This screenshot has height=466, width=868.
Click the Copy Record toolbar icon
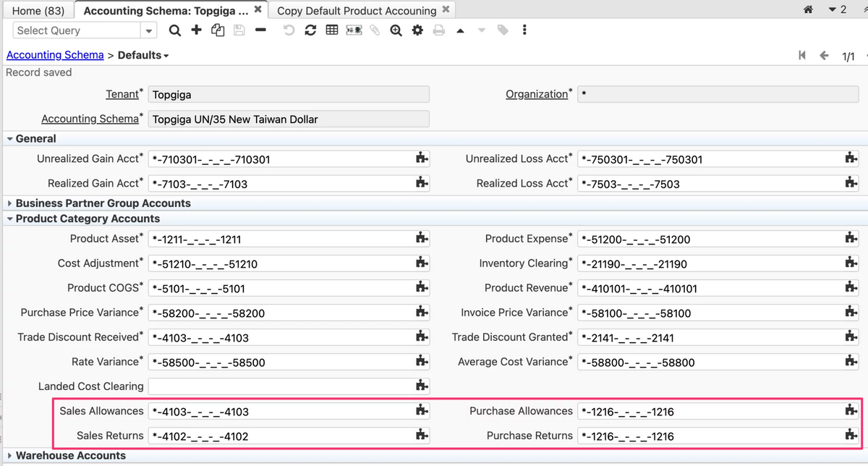(x=218, y=30)
